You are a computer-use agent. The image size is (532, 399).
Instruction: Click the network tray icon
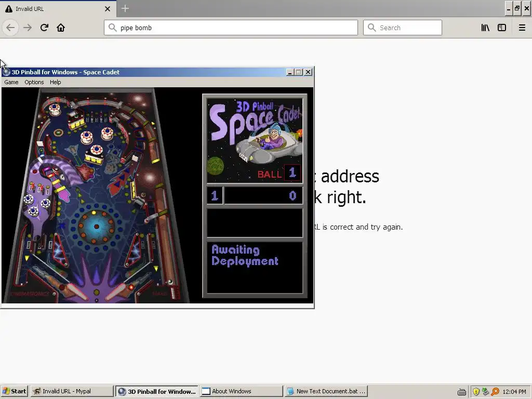pyautogui.click(x=486, y=392)
